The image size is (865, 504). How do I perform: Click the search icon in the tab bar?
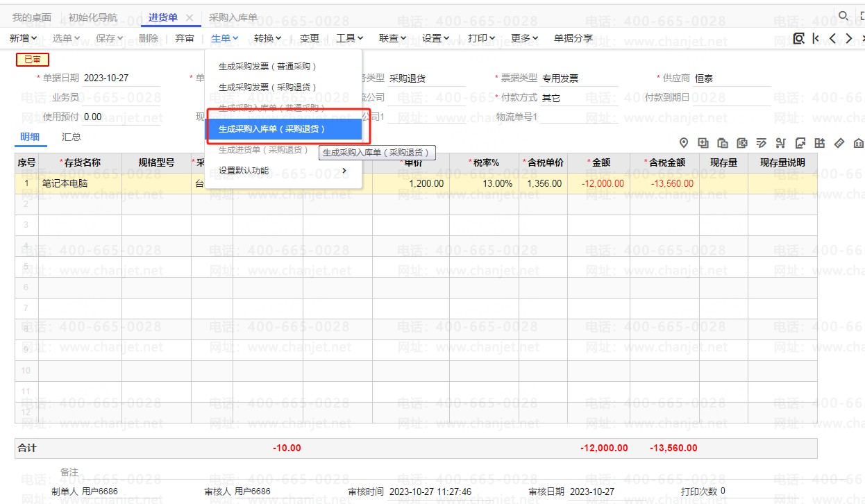click(x=843, y=15)
